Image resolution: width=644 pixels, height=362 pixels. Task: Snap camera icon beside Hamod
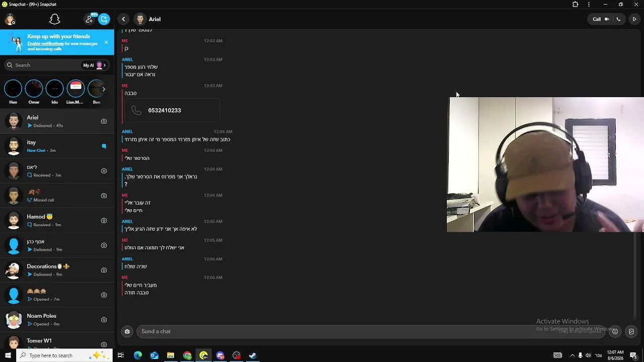104,220
